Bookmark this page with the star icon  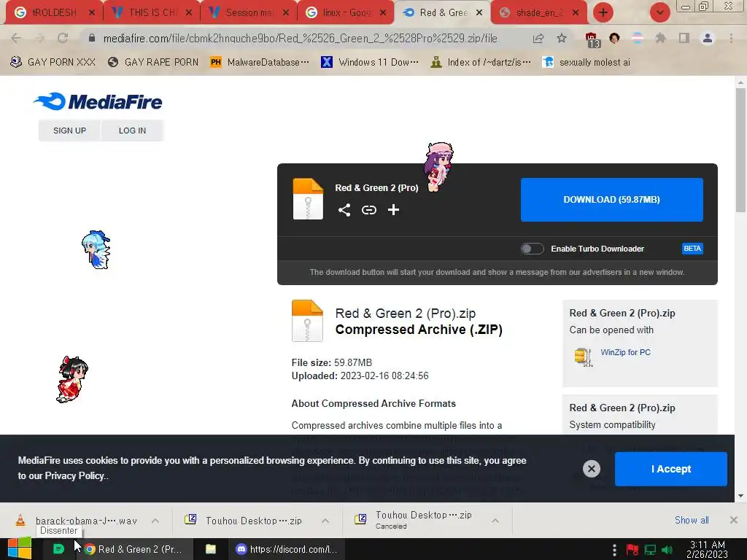point(562,38)
